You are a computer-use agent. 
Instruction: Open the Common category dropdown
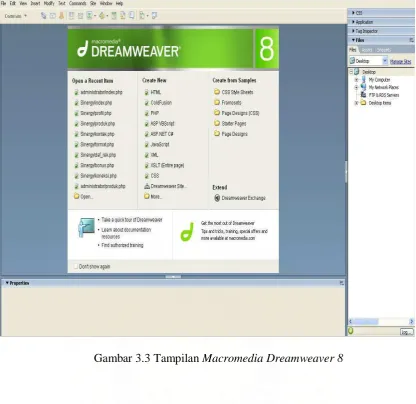(x=16, y=16)
